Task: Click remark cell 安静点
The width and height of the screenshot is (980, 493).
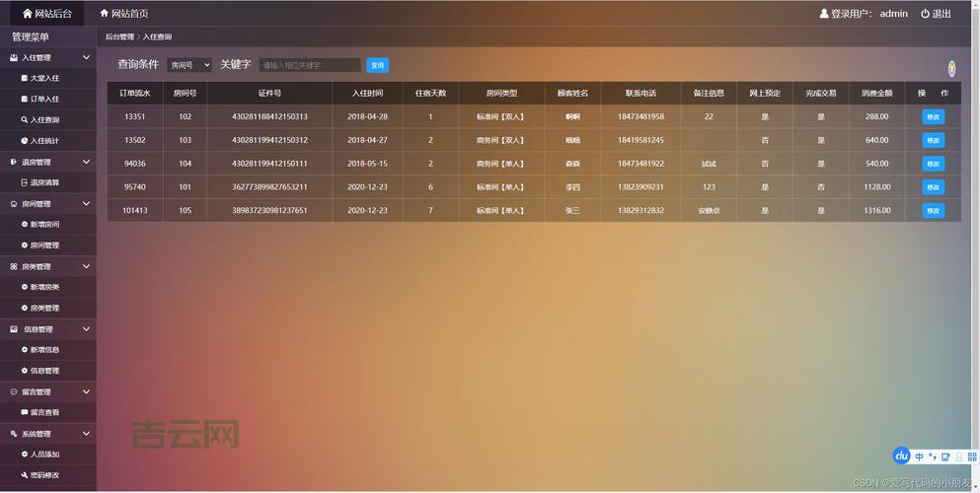Action: [709, 210]
